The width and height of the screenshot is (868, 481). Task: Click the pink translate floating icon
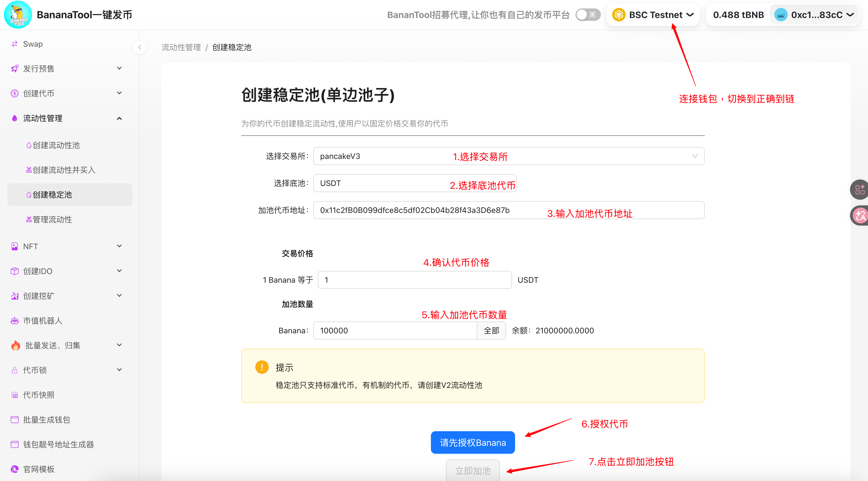click(860, 215)
